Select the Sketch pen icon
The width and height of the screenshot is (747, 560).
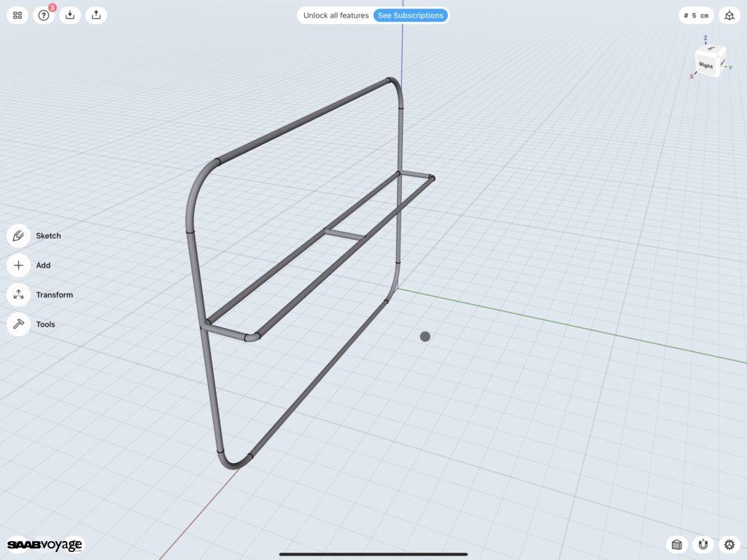[x=18, y=236]
